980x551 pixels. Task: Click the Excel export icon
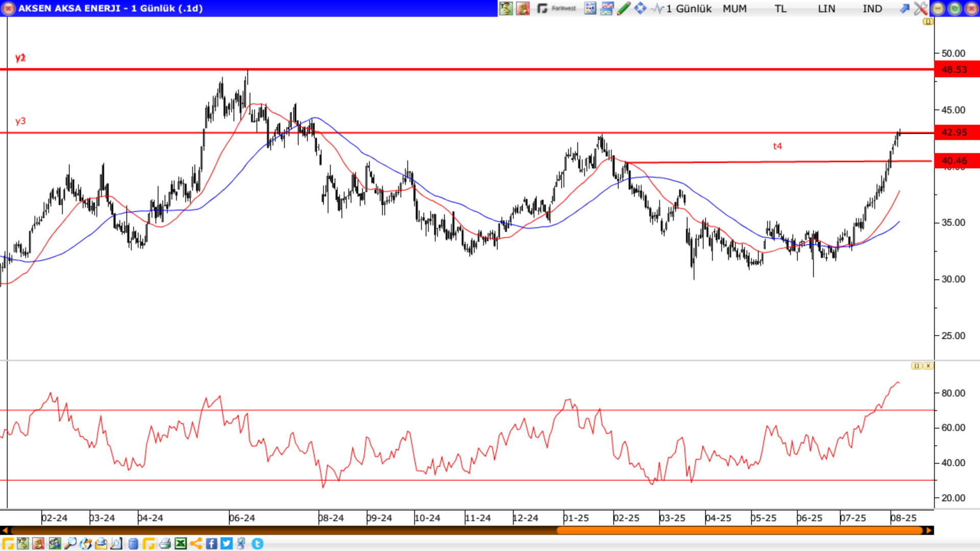point(181,544)
